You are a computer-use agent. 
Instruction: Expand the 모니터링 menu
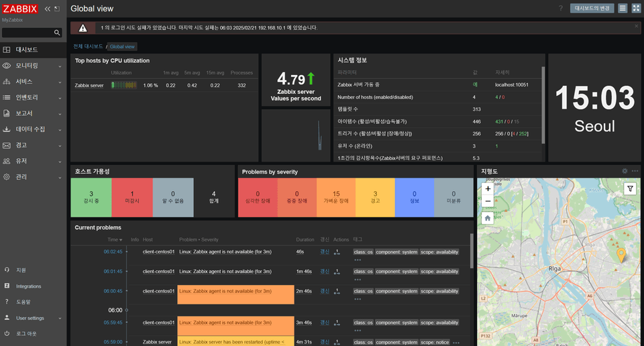(34, 66)
